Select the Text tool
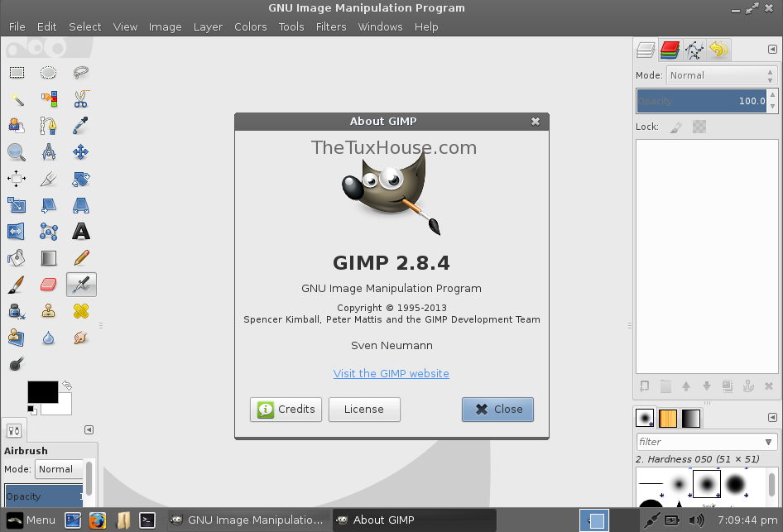The width and height of the screenshot is (783, 532). tap(80, 232)
